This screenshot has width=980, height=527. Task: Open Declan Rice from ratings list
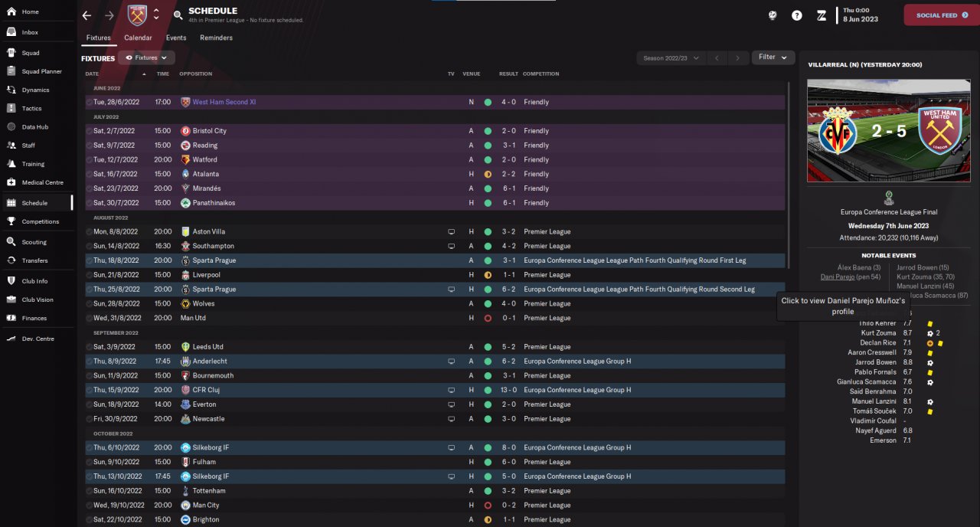tap(879, 343)
